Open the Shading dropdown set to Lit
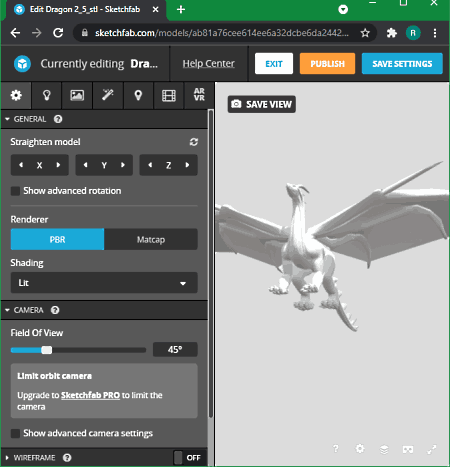This screenshot has height=467, width=450. [104, 283]
